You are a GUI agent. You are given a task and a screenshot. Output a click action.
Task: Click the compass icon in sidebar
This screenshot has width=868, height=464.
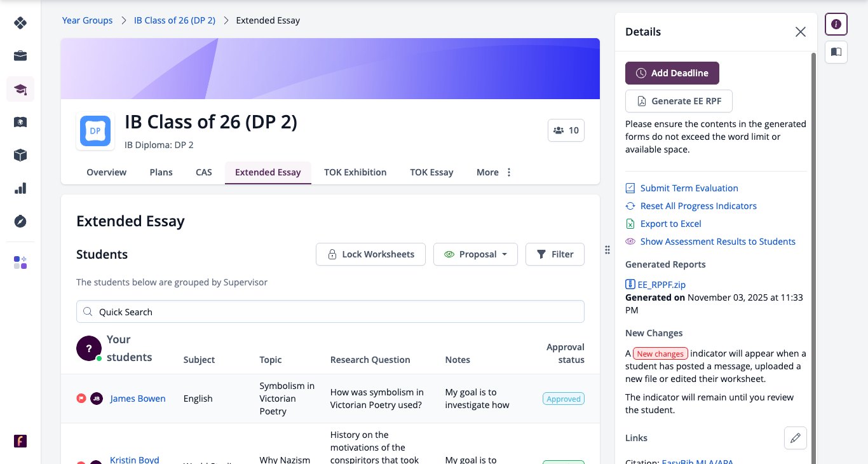click(x=20, y=221)
